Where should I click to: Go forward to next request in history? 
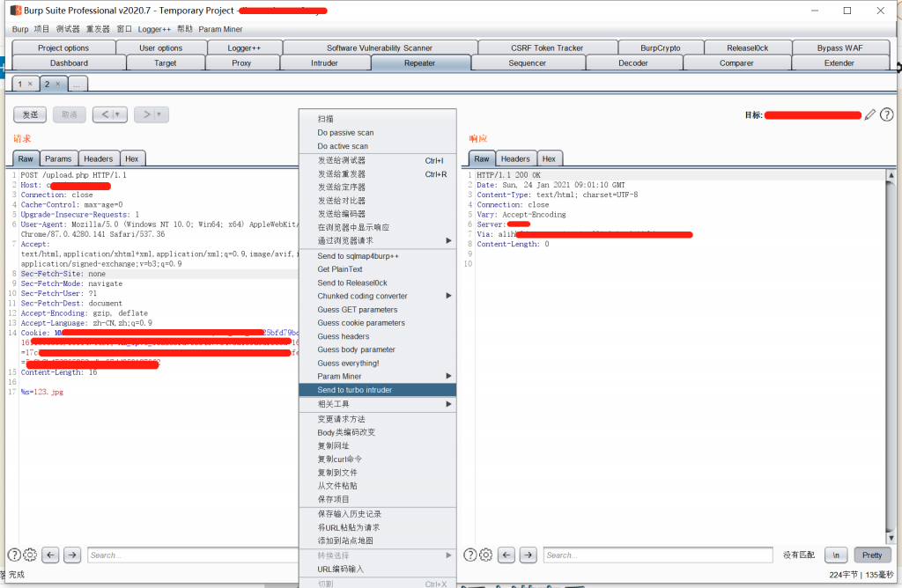[x=146, y=114]
